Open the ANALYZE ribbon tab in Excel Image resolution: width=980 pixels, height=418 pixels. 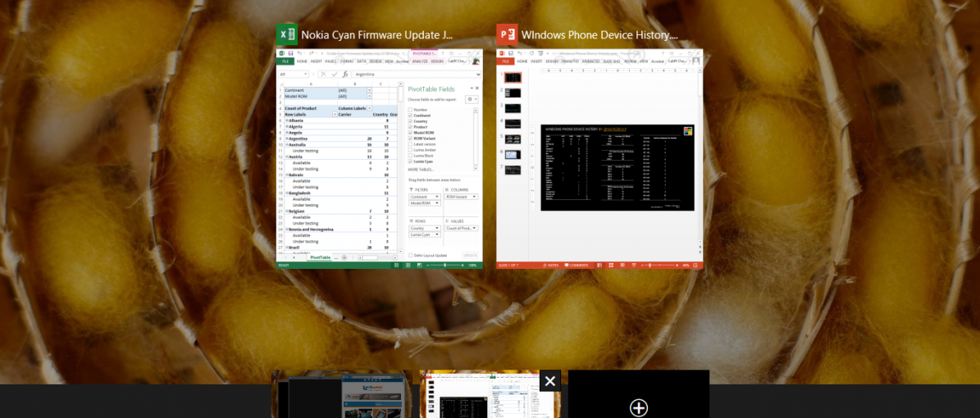420,61
